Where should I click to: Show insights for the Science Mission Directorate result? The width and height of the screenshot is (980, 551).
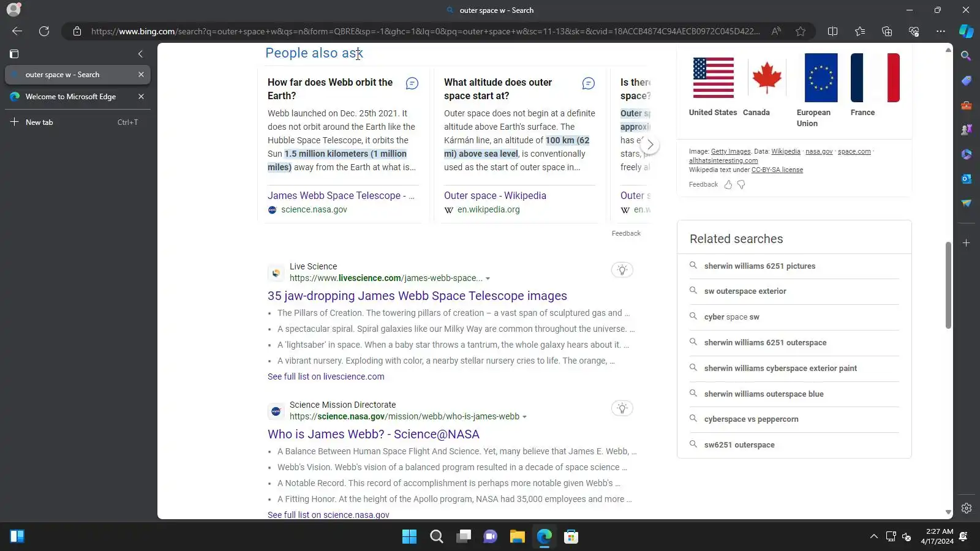(622, 408)
